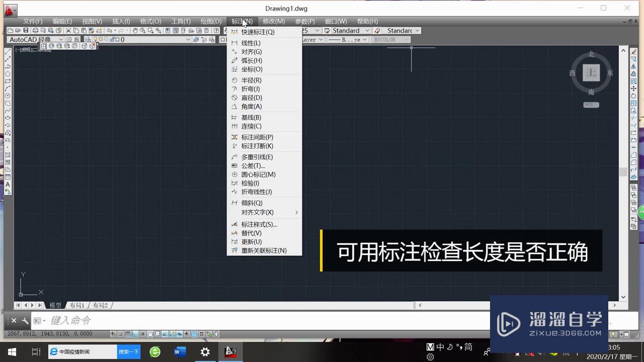Open the BYCOLOR plot style dropdown
This screenshot has height=362, width=644.
(x=407, y=40)
